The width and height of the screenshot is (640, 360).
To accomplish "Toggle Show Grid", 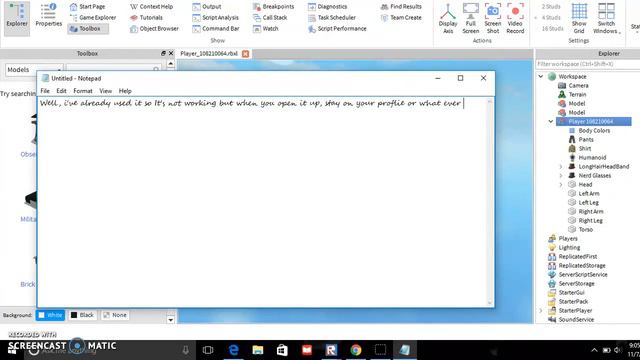I will tap(579, 18).
